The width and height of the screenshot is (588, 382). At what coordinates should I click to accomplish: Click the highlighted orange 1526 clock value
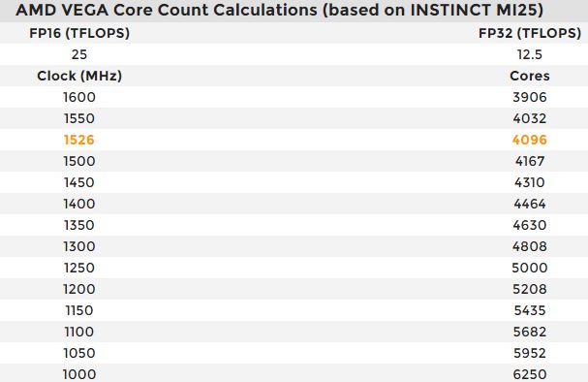pos(78,140)
